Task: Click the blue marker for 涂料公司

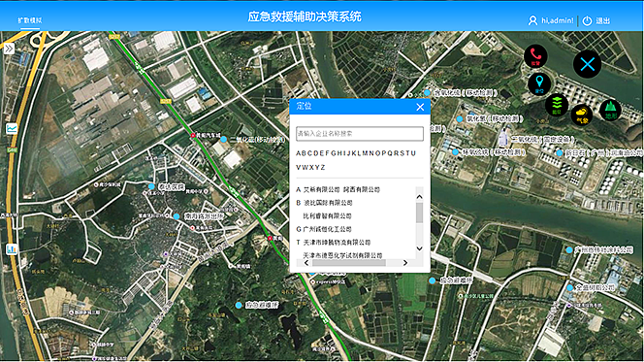Action: pos(569,249)
